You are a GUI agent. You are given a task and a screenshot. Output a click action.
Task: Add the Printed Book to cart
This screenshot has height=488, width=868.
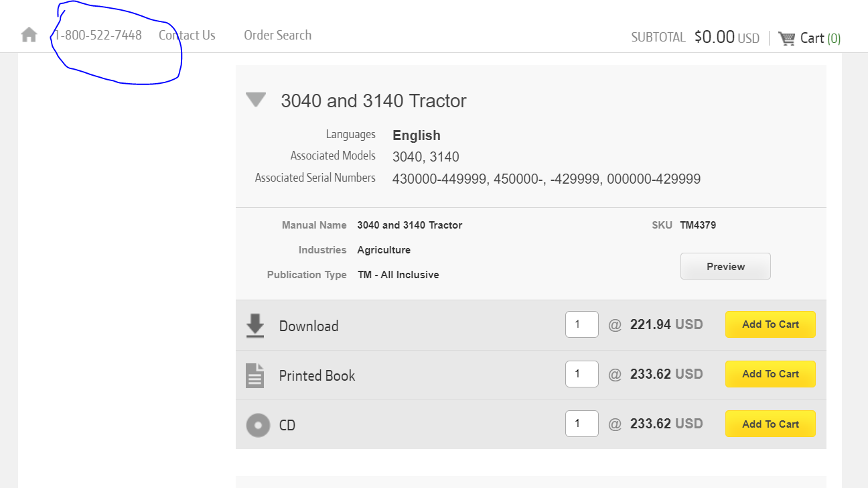coord(770,374)
